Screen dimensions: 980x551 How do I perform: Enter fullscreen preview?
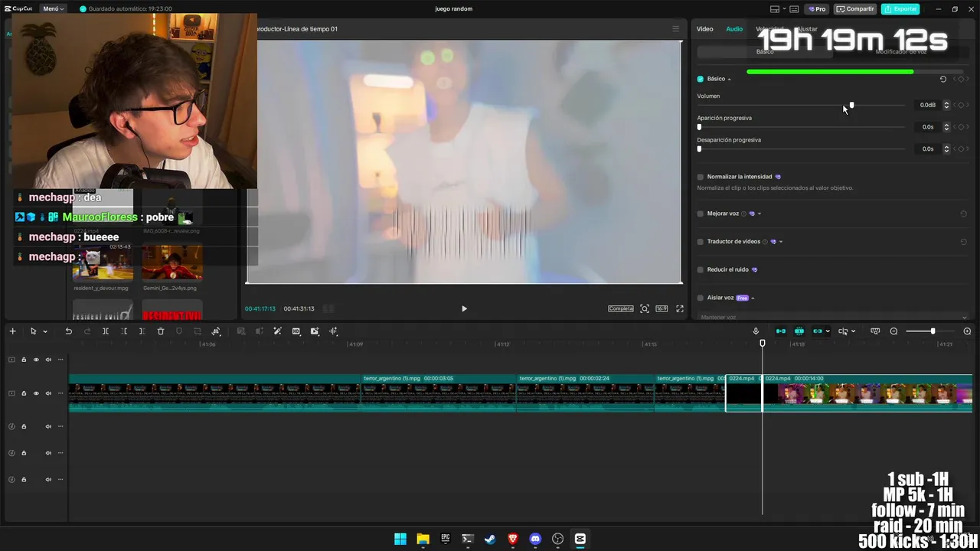click(x=679, y=308)
